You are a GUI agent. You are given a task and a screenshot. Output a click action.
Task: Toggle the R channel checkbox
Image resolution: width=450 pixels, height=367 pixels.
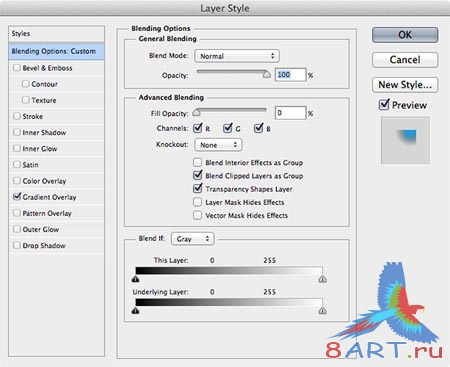coord(198,128)
